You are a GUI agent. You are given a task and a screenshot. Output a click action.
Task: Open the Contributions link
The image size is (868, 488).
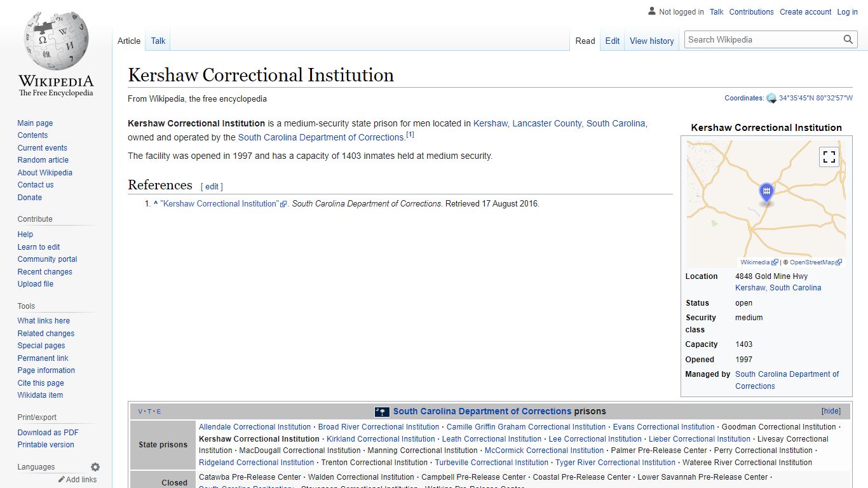(751, 12)
